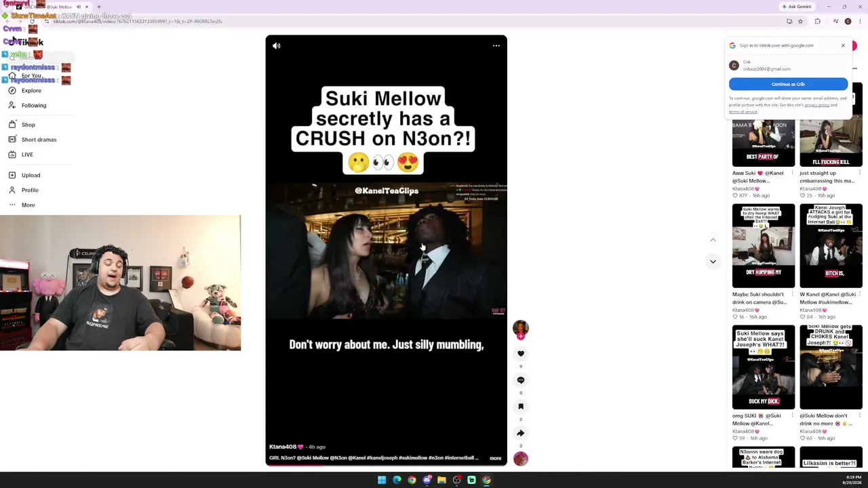
Task: Open the Windows Start menu
Action: [x=382, y=480]
